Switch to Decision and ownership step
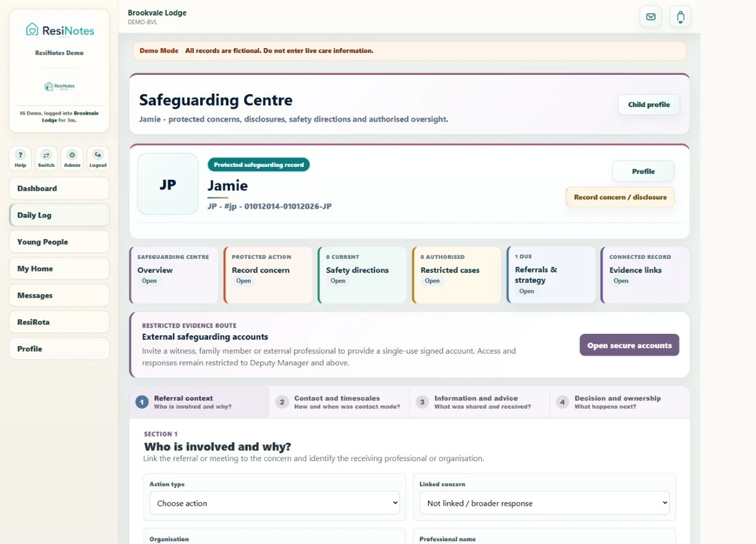Image resolution: width=756 pixels, height=544 pixels. coord(619,402)
